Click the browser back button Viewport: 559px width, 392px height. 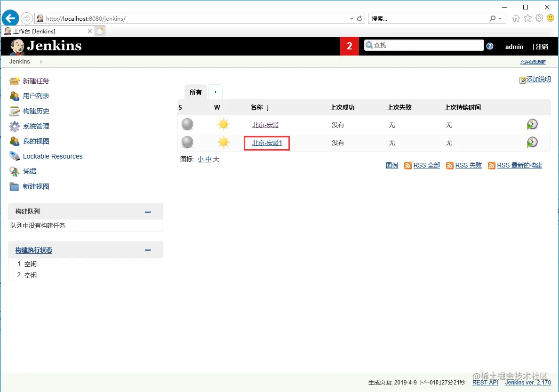pos(10,18)
